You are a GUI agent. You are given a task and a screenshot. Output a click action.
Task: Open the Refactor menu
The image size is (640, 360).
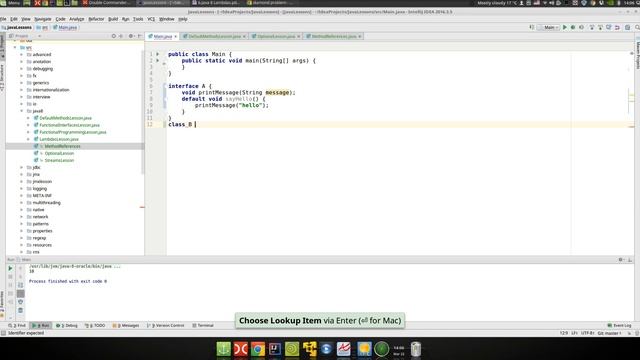point(96,19)
